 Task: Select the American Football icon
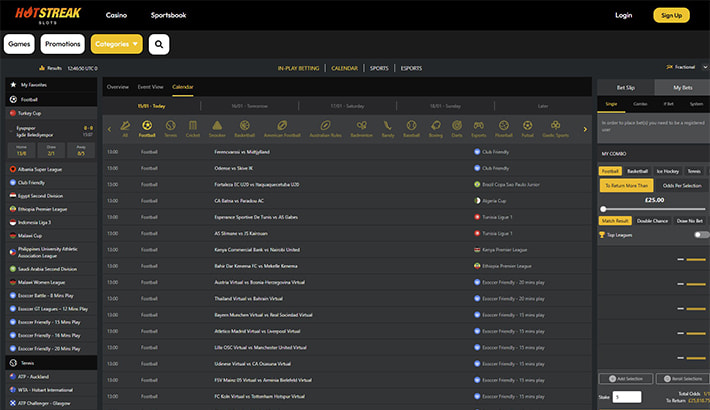pos(284,128)
